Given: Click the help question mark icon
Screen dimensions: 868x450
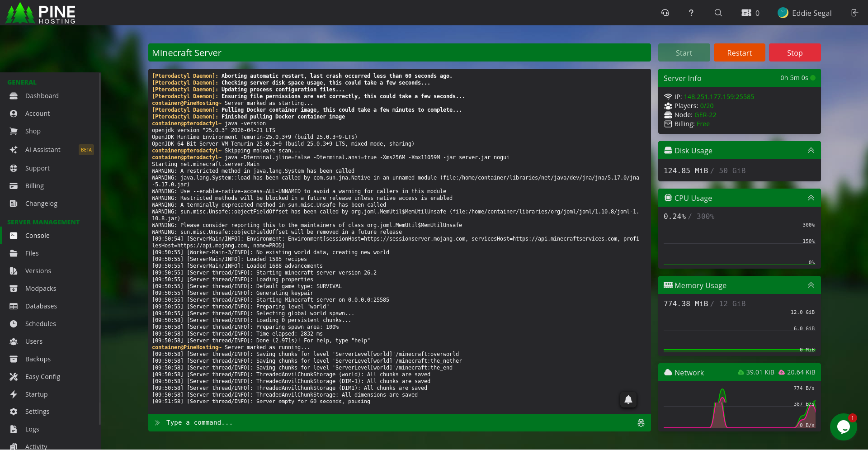Looking at the screenshot, I should [691, 13].
